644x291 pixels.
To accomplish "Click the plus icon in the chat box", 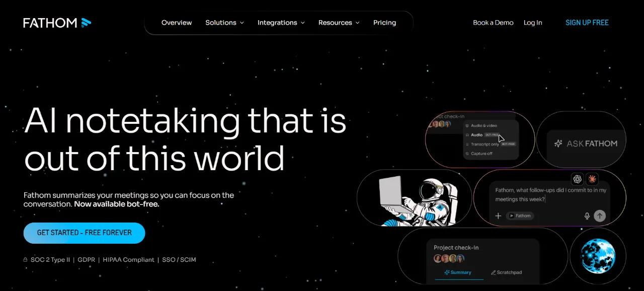I will point(498,215).
